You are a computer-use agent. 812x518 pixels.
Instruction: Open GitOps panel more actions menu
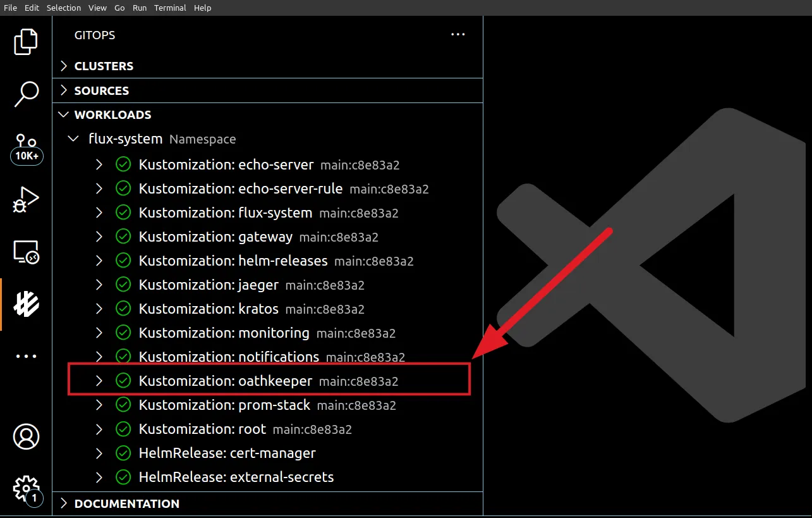[458, 35]
